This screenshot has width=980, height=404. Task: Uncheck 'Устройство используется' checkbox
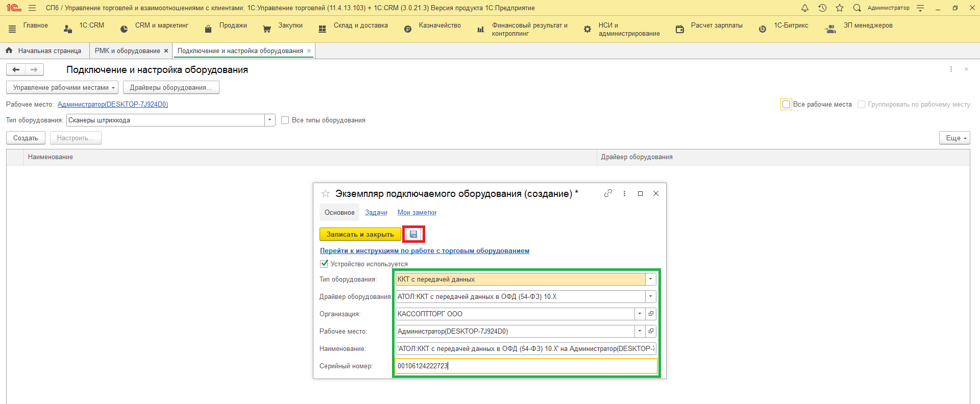[x=324, y=264]
